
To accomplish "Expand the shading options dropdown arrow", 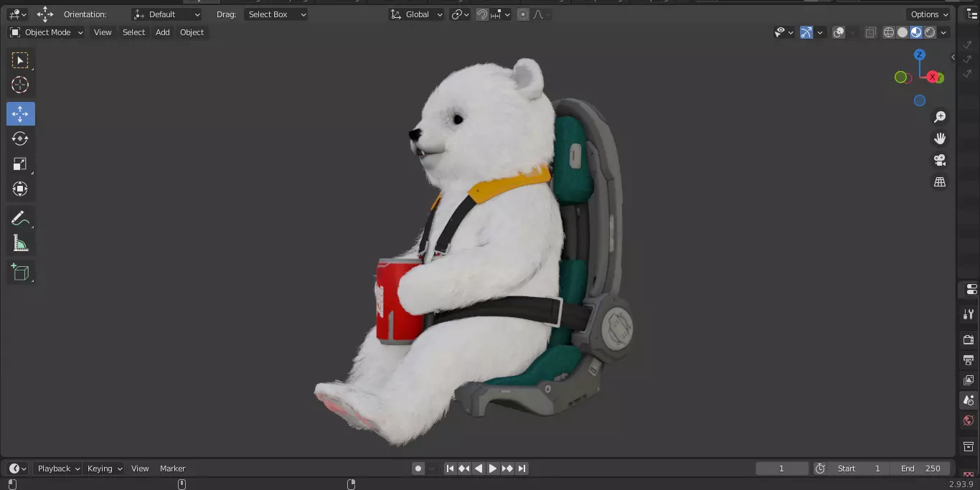I will click(944, 32).
